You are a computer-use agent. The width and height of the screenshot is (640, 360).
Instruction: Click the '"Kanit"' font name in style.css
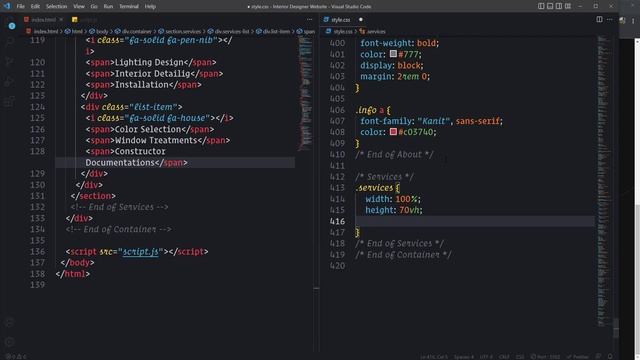[433, 121]
